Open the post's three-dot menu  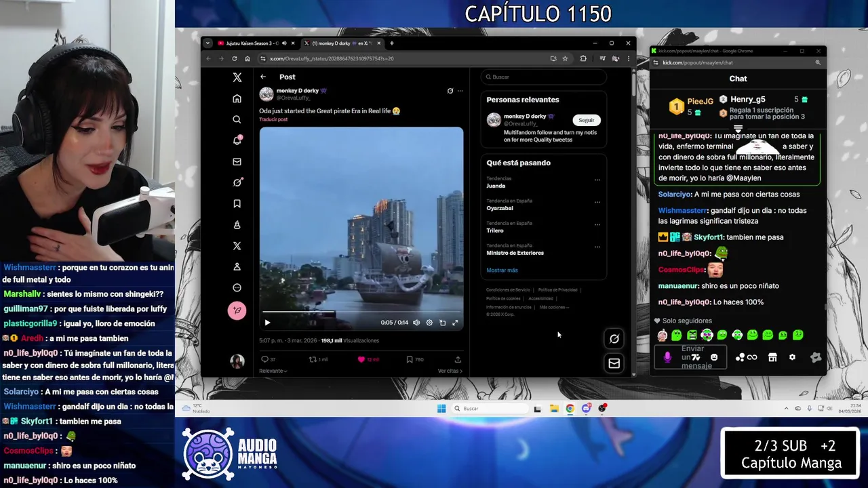(x=460, y=91)
